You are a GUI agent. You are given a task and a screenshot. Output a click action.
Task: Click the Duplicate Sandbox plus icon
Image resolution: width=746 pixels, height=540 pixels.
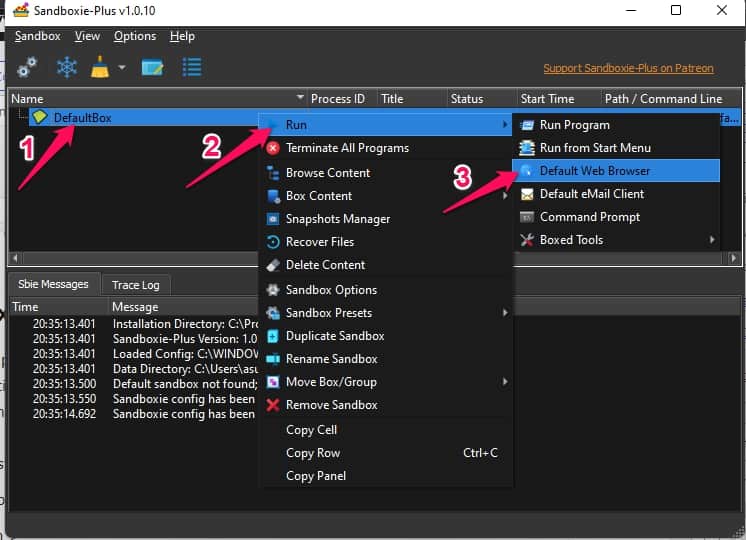273,336
